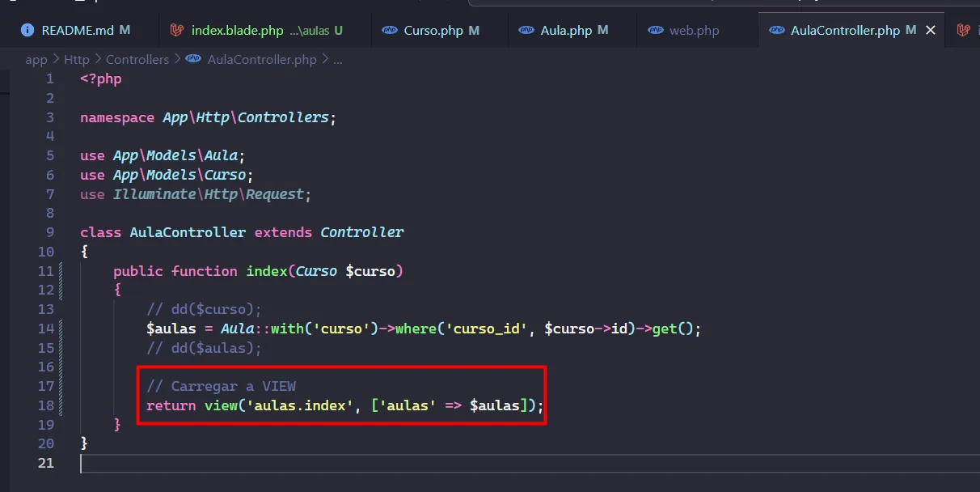Viewport: 980px width, 492px height.
Task: Select the AulaController.php tab title
Action: [844, 31]
